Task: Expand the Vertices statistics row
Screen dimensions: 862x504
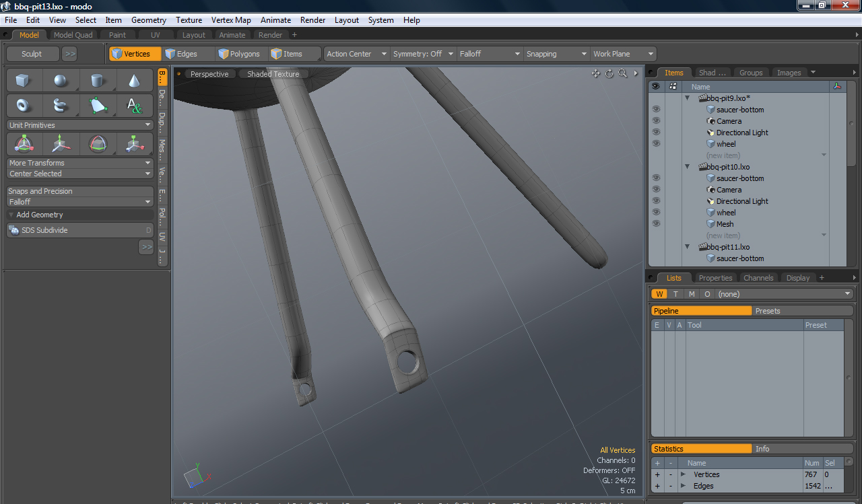Action: pos(683,474)
